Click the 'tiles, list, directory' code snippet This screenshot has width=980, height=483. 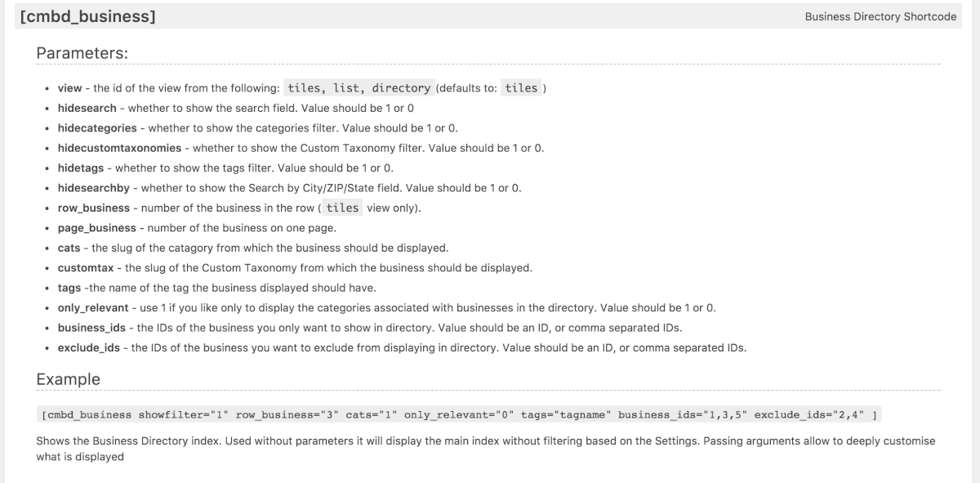[x=359, y=88]
